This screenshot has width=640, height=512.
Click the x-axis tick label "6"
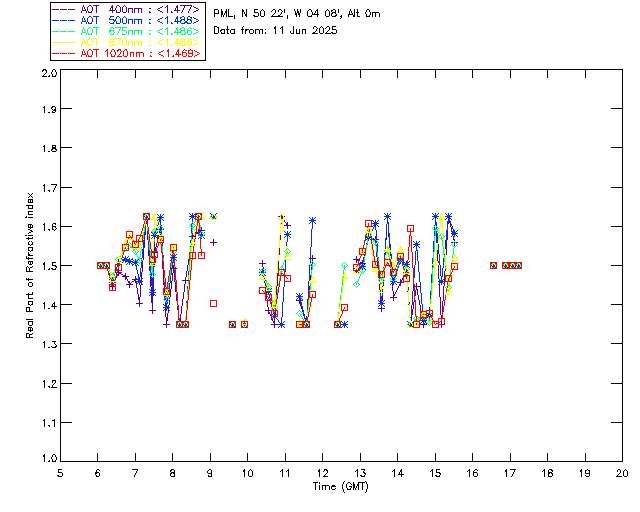click(x=98, y=473)
